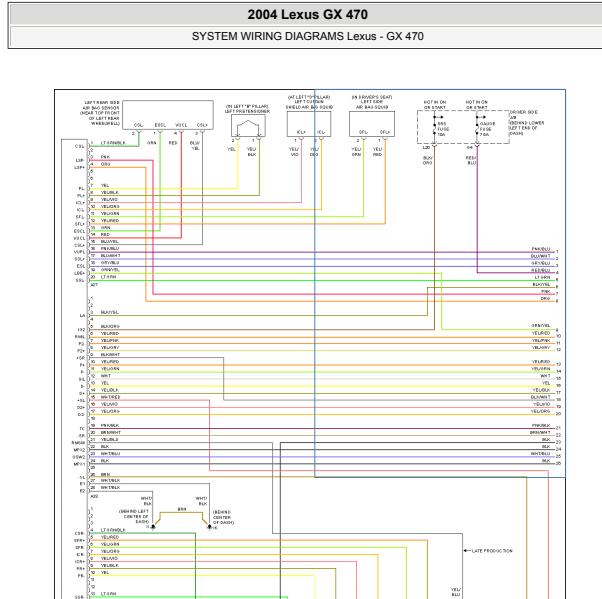Click "PNK/BLK" at pin 19 beside TC
Image resolution: width=602 pixels, height=599 pixels.
(x=110, y=425)
